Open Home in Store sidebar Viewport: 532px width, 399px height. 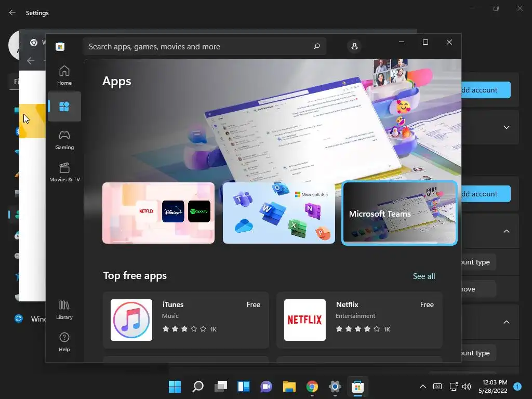(64, 75)
